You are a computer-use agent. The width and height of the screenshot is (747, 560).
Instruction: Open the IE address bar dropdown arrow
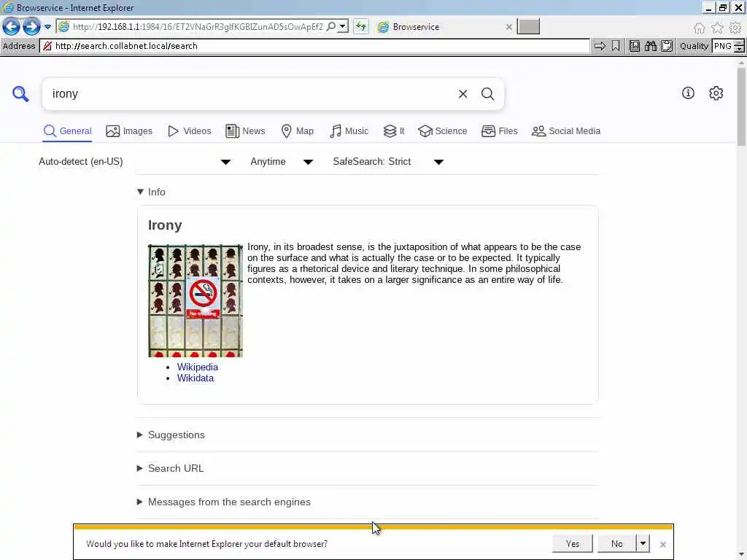343,27
